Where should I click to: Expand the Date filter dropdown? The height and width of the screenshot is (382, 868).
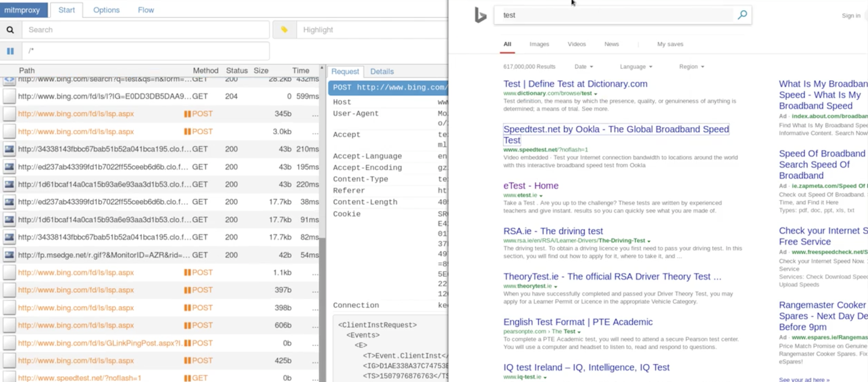(584, 67)
